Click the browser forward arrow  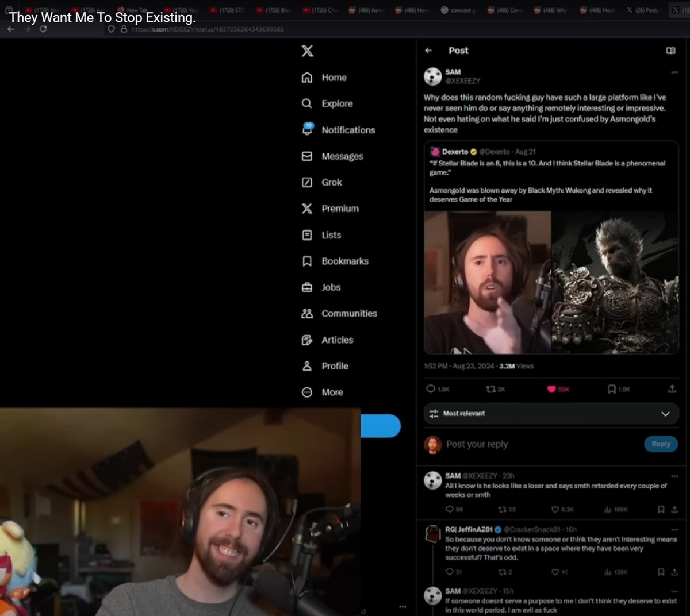tap(27, 29)
